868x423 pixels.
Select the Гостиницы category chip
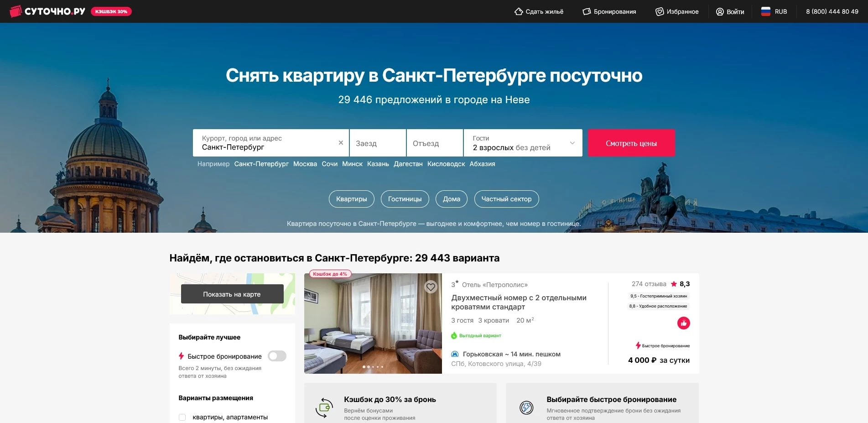pyautogui.click(x=405, y=199)
